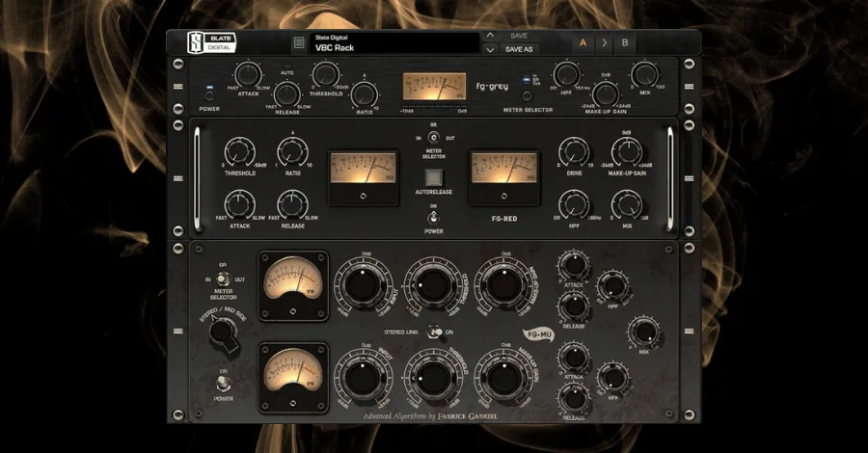
Task: Click the FG-Red ratio knob
Action: [x=293, y=151]
